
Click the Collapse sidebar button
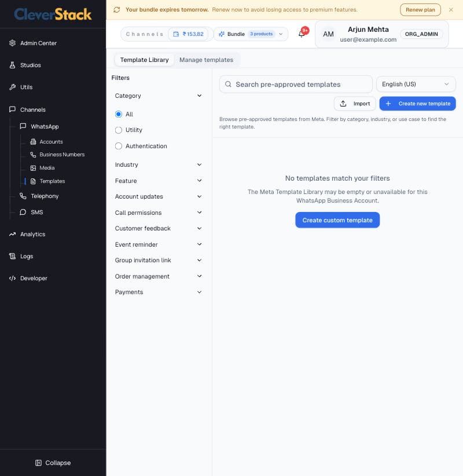(53, 463)
